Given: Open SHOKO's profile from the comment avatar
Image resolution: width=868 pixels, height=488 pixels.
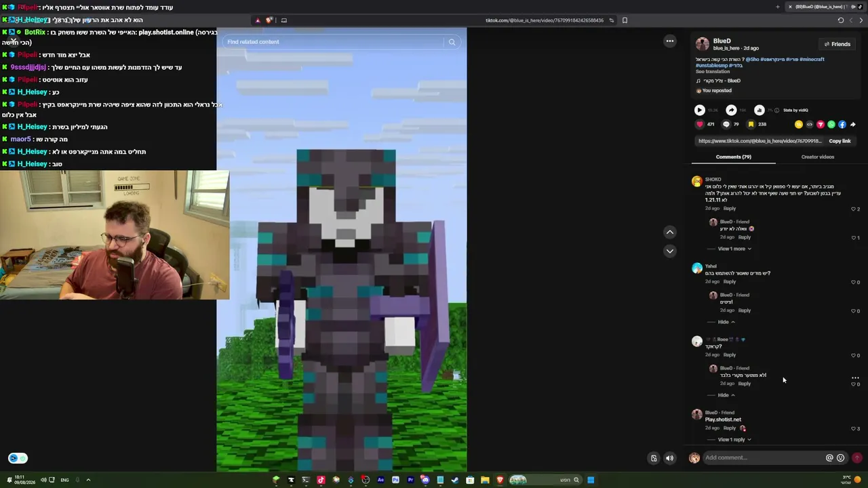Looking at the screenshot, I should [x=696, y=182].
